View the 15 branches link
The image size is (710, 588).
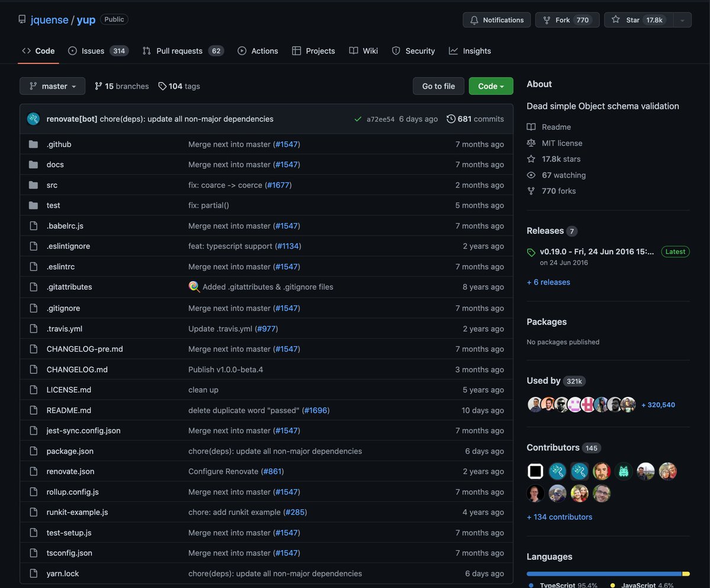pyautogui.click(x=122, y=86)
